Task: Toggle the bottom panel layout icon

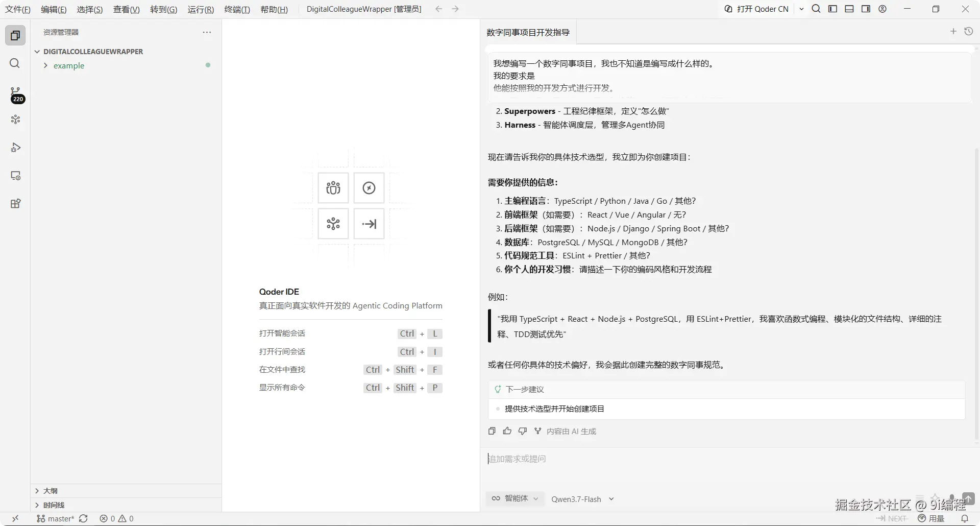Action: (849, 9)
